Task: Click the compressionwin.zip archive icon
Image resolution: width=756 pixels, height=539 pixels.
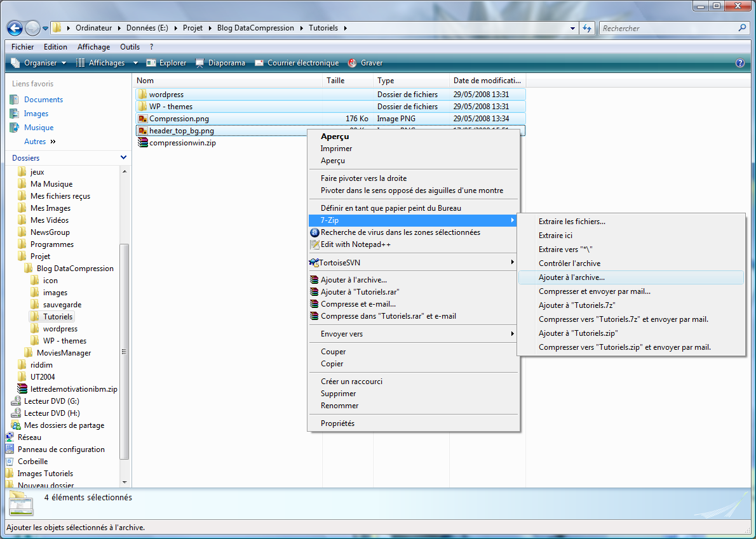Action: pyautogui.click(x=143, y=143)
